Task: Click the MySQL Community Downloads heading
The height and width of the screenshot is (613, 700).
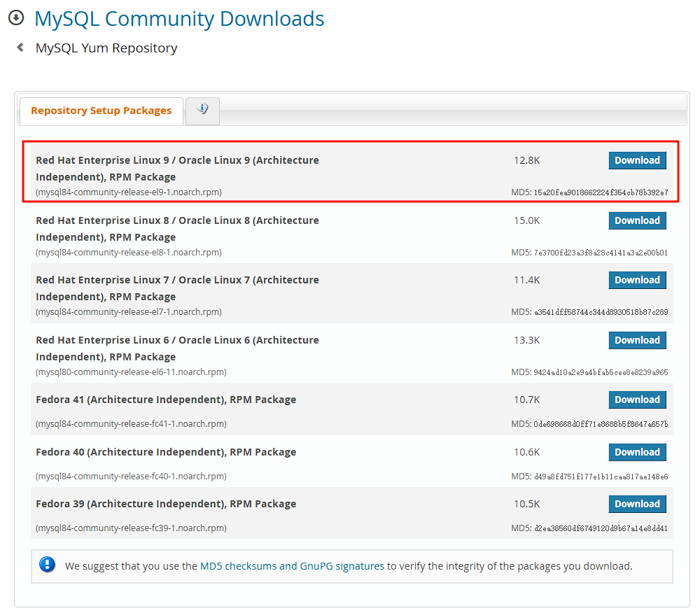Action: [179, 18]
